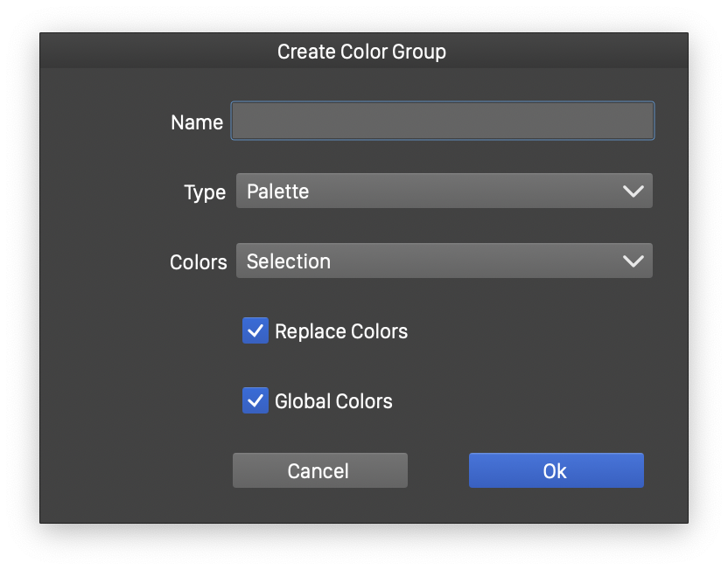Expand the Colors dropdown list
Screen dimensions: 728x570
(444, 261)
